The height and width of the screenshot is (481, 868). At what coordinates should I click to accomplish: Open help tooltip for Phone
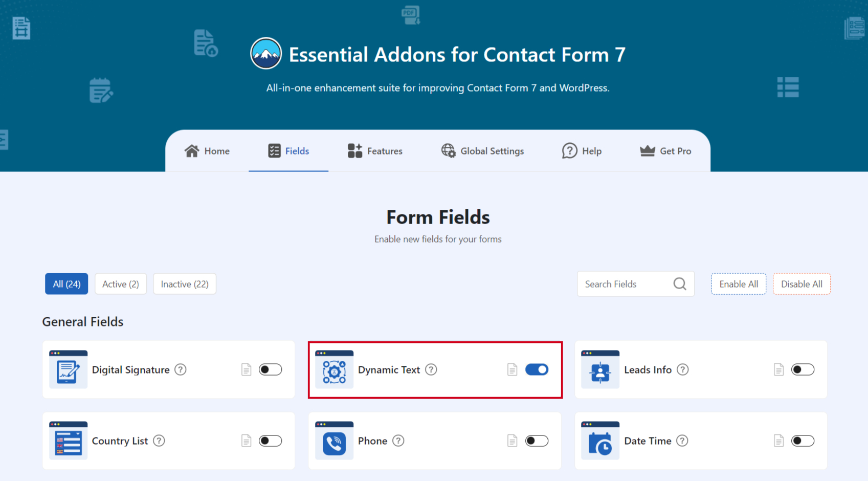398,441
